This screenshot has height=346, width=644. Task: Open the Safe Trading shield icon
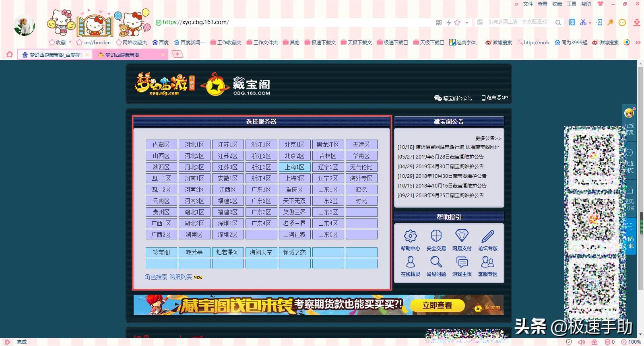436,236
